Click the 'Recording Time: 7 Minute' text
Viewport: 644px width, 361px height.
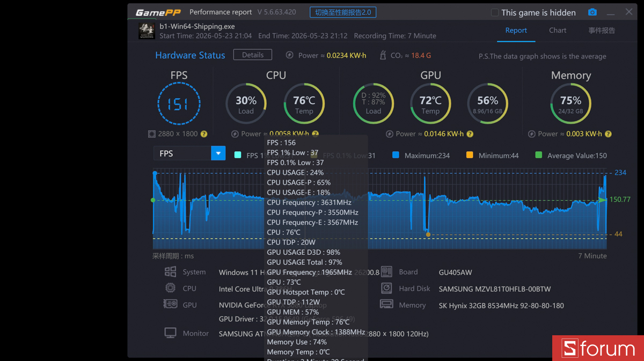coord(395,36)
